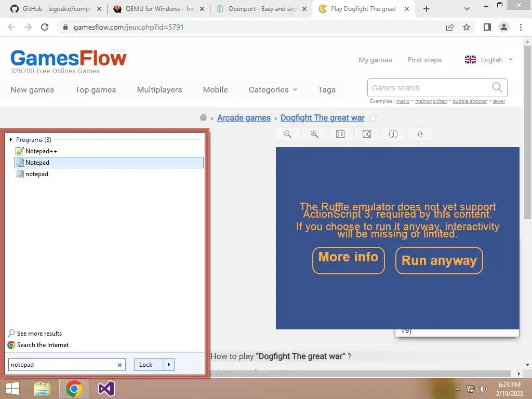Open Chrome side panel icon
The width and height of the screenshot is (532, 399).
coord(487,27)
